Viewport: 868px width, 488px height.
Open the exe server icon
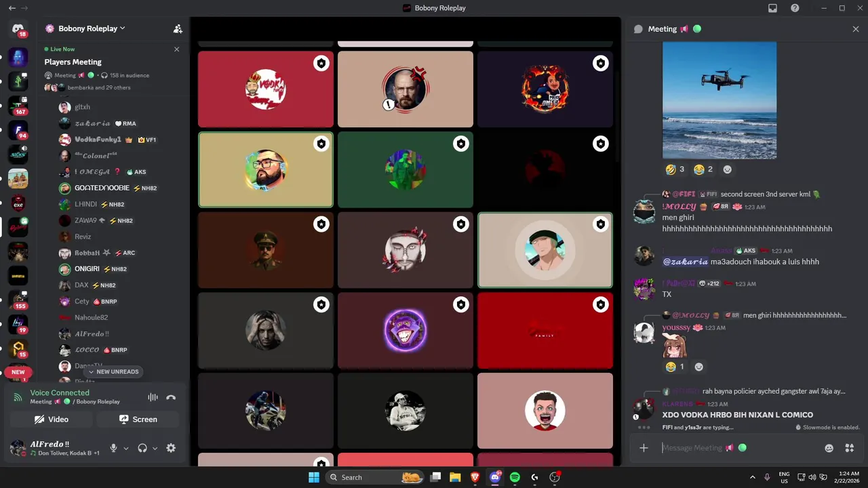tap(18, 203)
